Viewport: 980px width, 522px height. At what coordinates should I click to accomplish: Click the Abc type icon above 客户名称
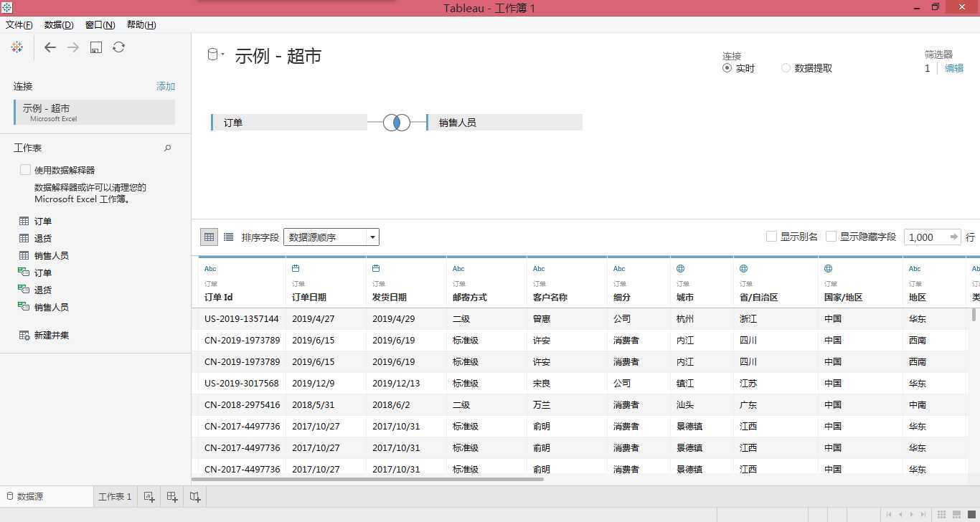(539, 269)
